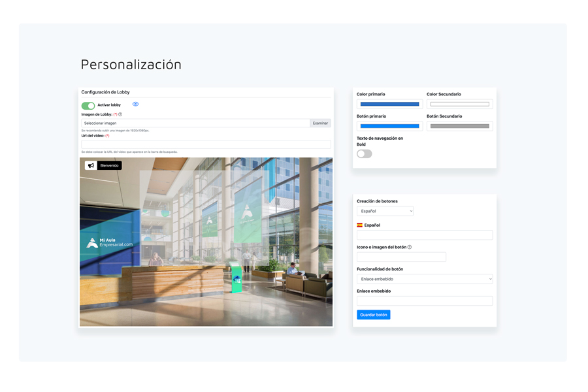
Task: Enable Texto de navegación en Bold
Action: coord(364,154)
